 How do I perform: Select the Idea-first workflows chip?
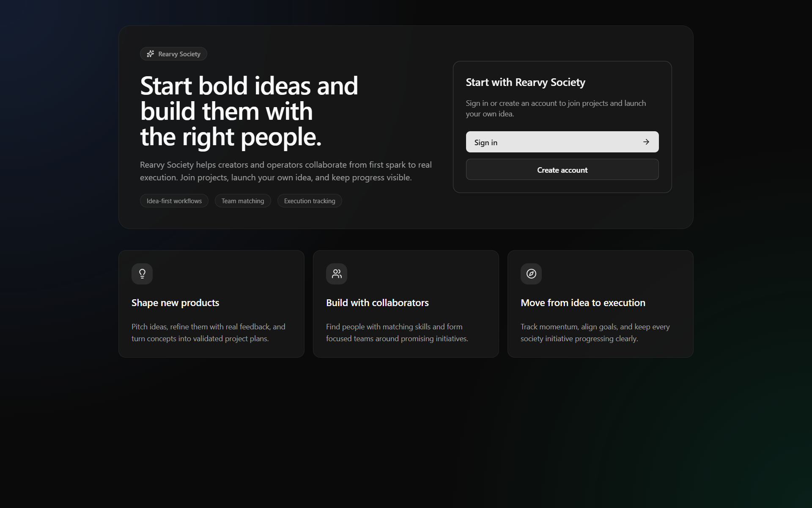click(x=174, y=201)
